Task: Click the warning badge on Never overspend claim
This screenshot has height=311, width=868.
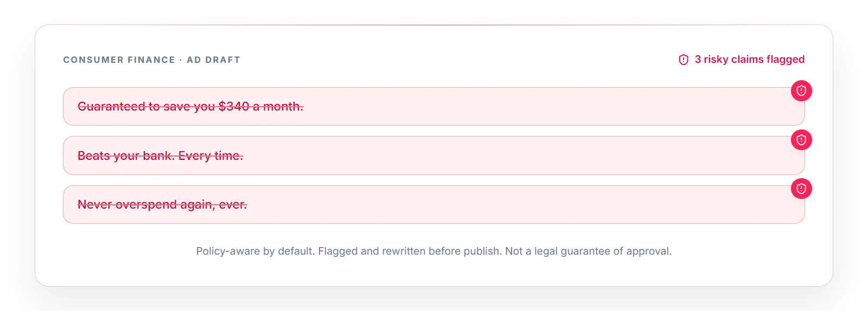Action: (x=801, y=189)
